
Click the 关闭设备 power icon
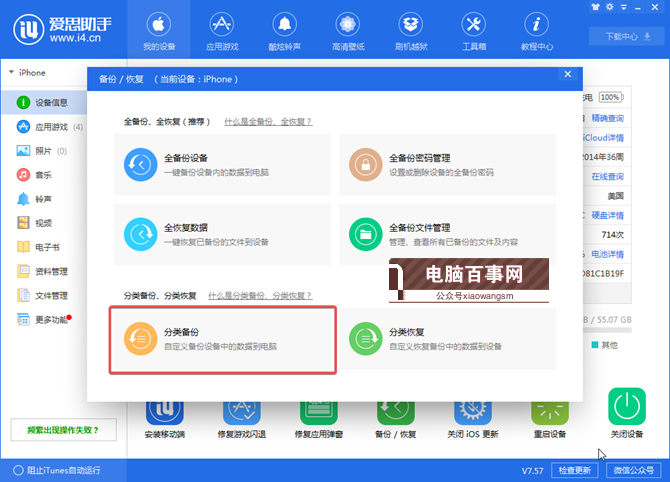click(626, 404)
